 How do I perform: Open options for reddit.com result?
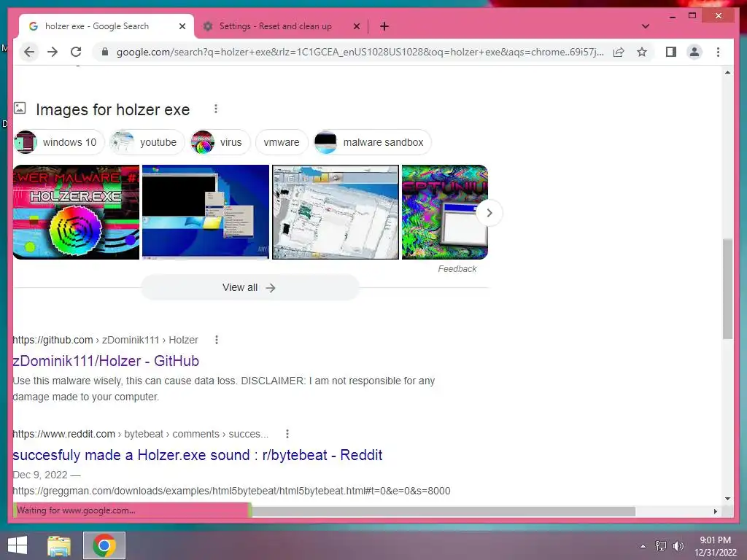[x=287, y=434]
